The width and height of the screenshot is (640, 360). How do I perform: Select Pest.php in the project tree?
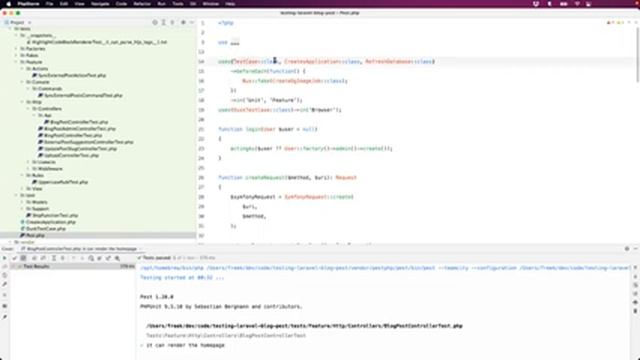pos(33,236)
